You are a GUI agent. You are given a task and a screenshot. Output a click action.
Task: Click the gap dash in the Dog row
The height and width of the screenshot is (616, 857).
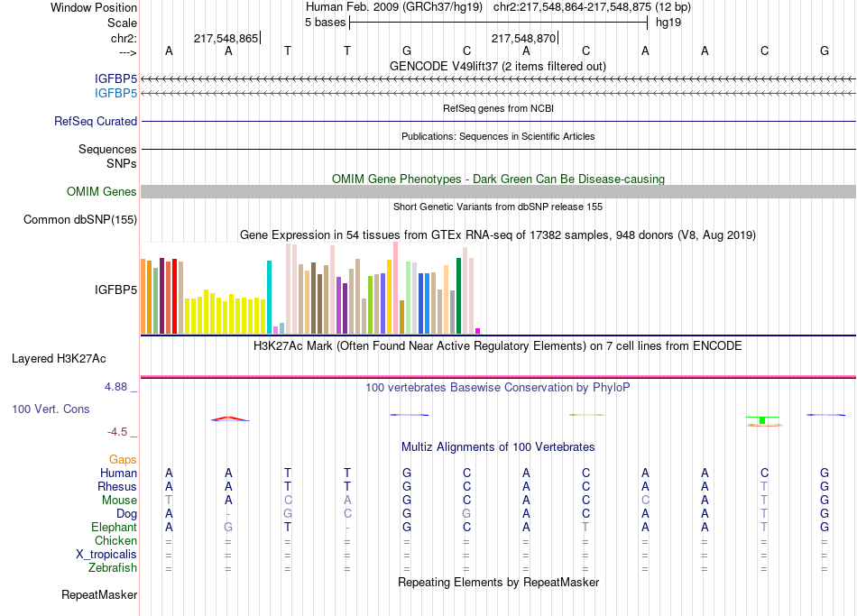click(x=228, y=514)
